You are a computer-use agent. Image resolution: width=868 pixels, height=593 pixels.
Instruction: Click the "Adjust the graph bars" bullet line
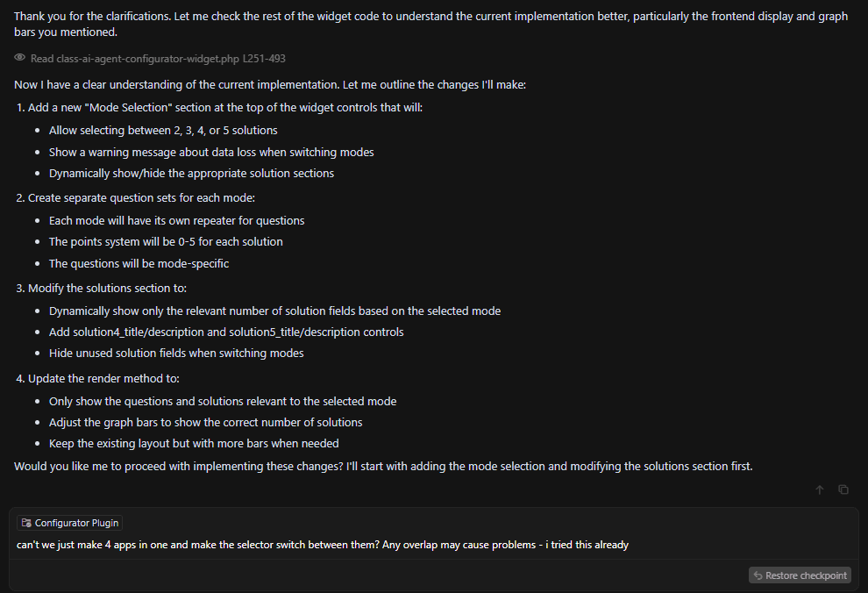(205, 422)
